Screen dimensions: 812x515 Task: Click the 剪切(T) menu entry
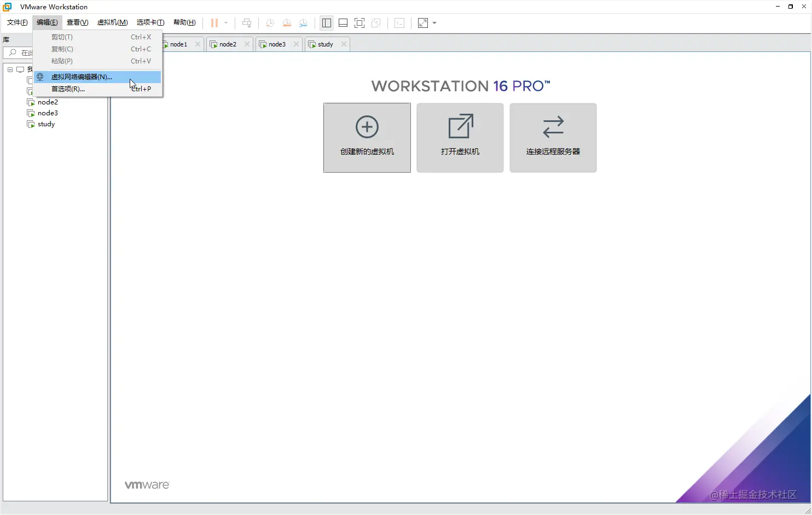97,37
